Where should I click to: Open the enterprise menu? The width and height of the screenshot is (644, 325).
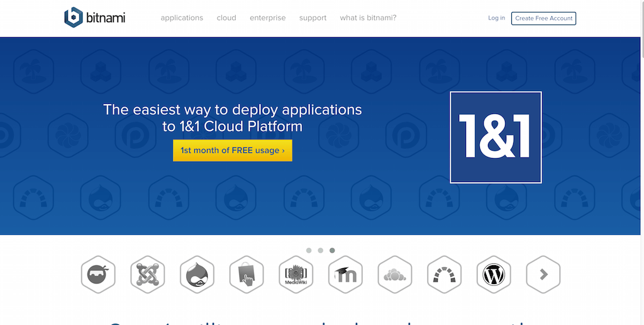pos(268,18)
